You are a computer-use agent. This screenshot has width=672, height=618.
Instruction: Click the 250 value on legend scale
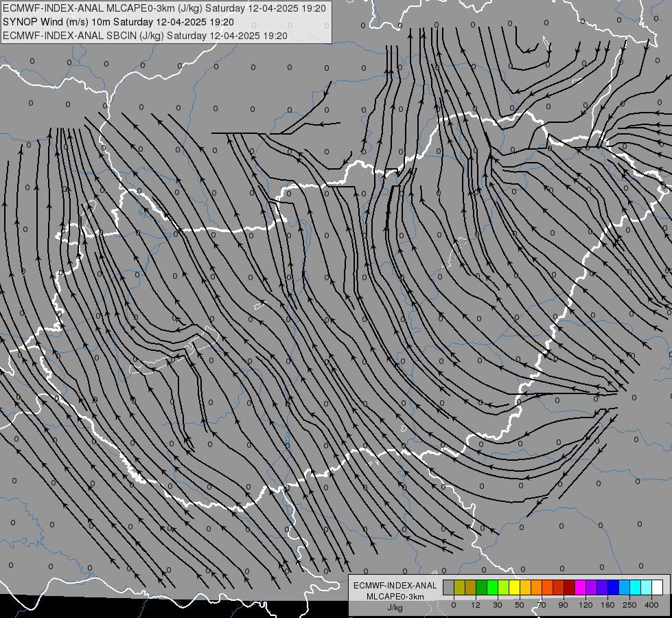point(629,605)
